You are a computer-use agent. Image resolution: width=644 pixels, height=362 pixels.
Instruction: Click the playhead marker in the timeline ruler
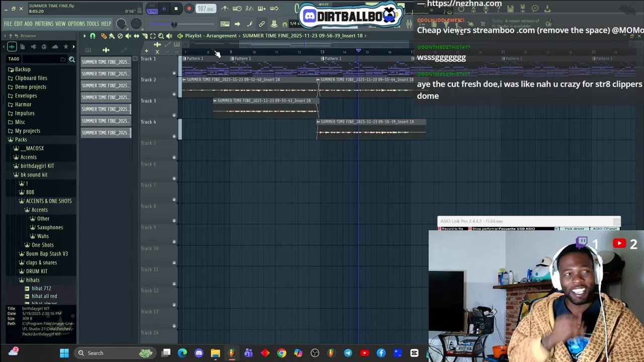(x=358, y=51)
